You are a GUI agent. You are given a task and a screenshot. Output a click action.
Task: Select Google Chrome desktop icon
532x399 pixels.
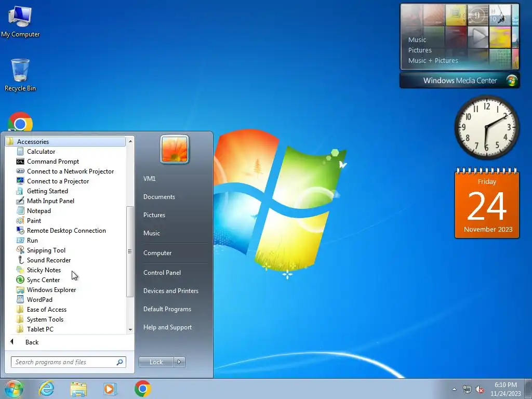click(20, 122)
